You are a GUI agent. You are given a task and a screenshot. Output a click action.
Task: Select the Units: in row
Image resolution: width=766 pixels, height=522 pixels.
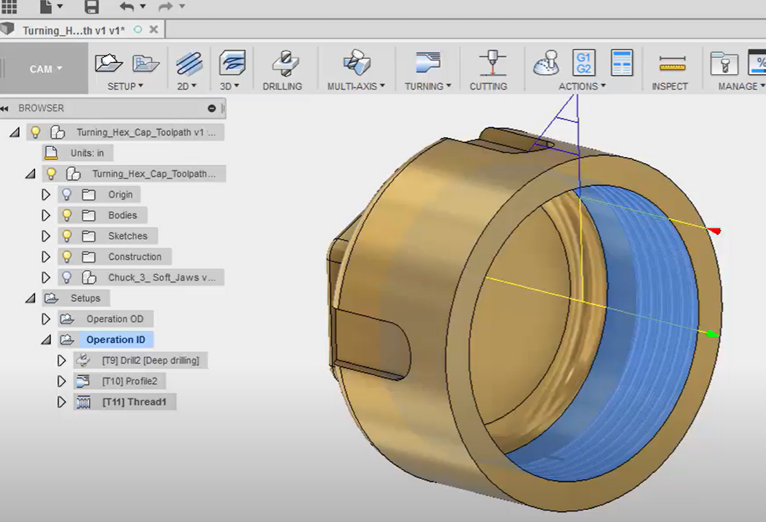click(x=78, y=153)
